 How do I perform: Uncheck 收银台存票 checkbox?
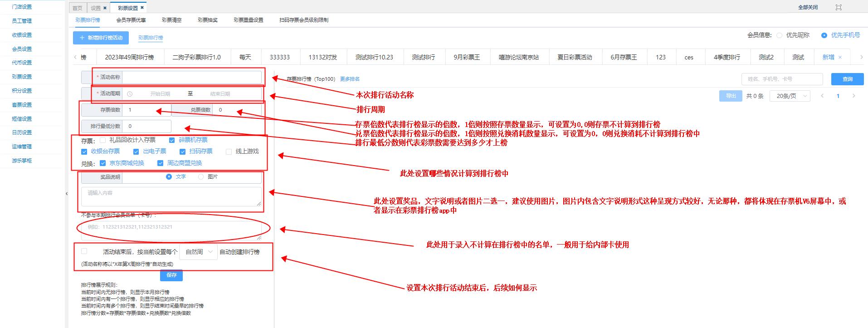[x=84, y=152]
